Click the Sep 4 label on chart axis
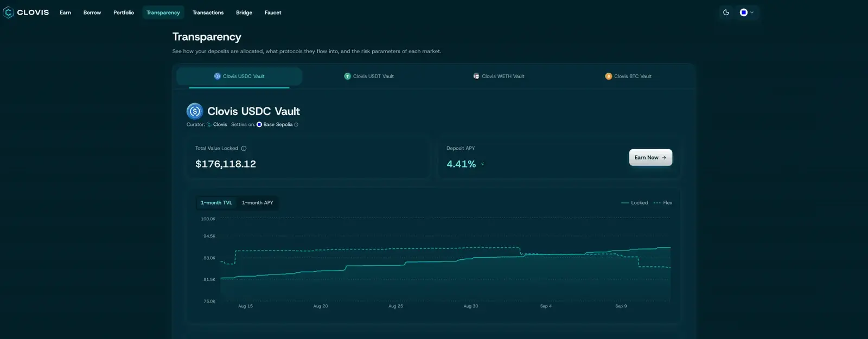This screenshot has height=339, width=868. click(x=546, y=306)
